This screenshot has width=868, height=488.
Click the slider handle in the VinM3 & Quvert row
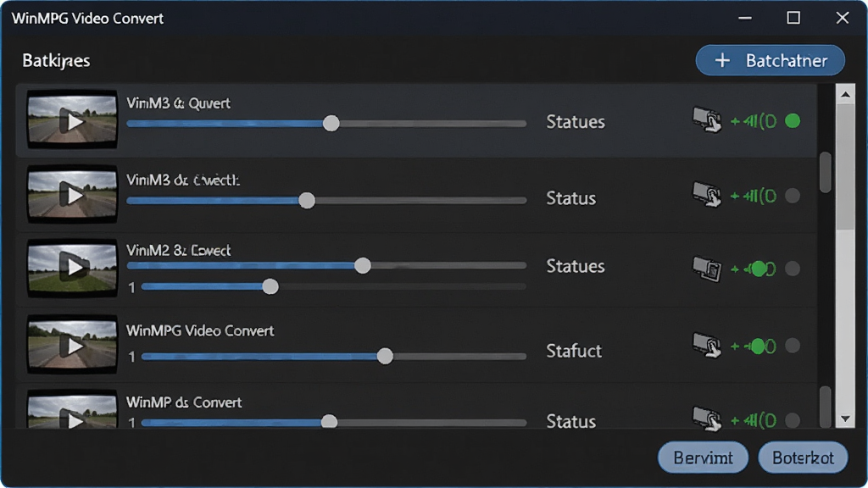click(x=331, y=124)
